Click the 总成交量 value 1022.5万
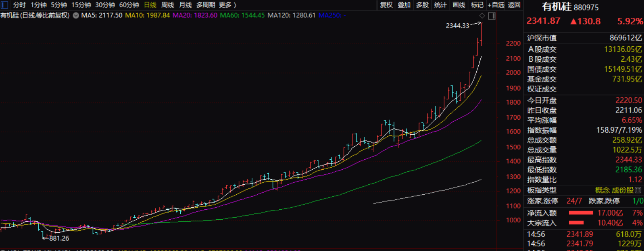This screenshot has width=644, height=251. pyautogui.click(x=628, y=150)
